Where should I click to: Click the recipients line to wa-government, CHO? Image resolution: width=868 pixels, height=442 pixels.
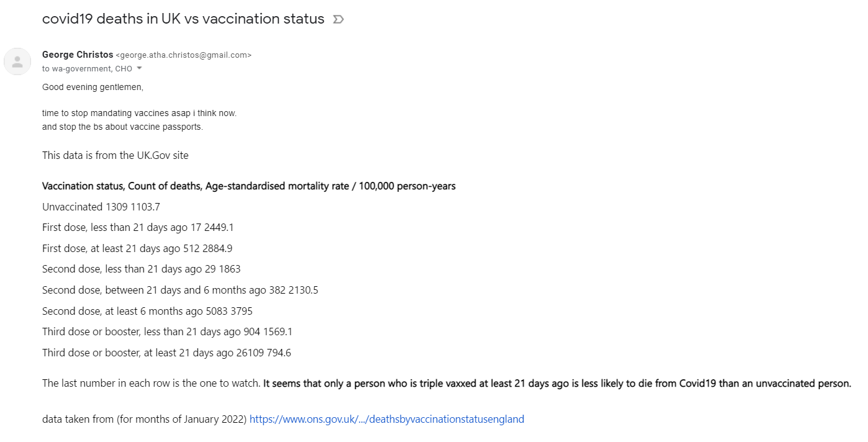point(87,69)
